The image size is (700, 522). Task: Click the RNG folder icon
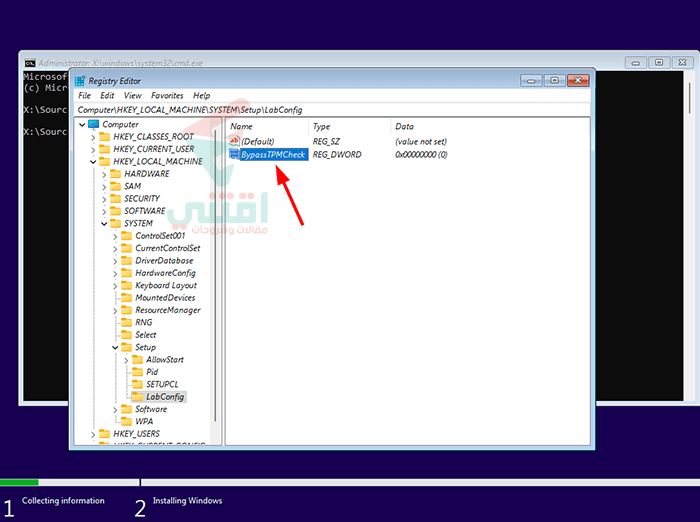point(127,322)
